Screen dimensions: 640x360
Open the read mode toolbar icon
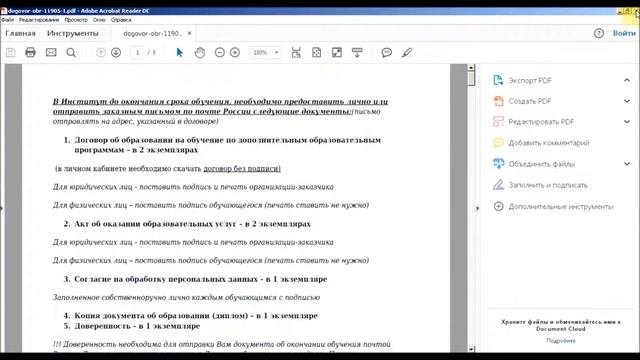click(357, 52)
